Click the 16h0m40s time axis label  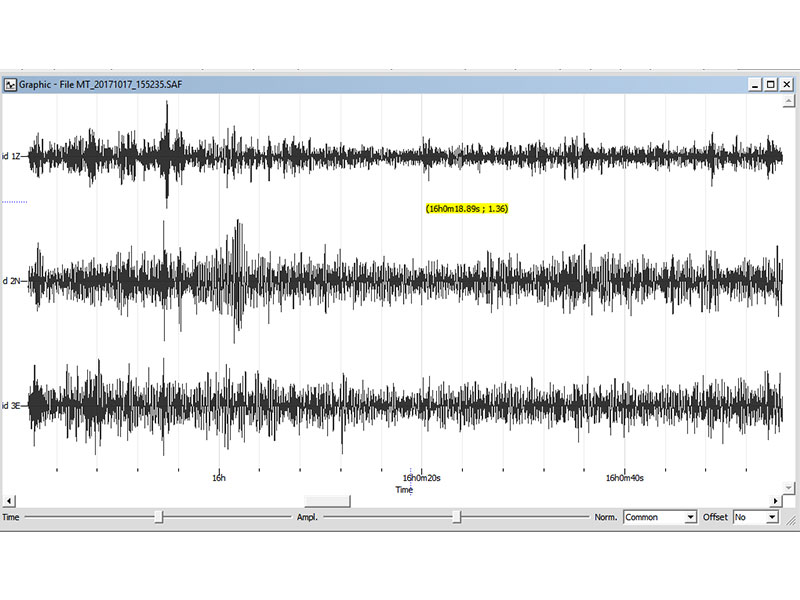(x=624, y=478)
